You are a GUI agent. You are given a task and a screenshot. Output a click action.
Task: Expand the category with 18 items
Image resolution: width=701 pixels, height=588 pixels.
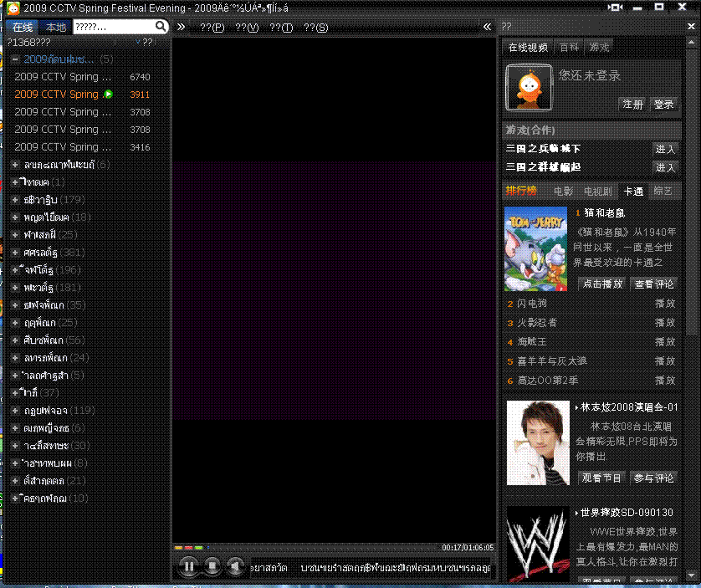point(15,217)
